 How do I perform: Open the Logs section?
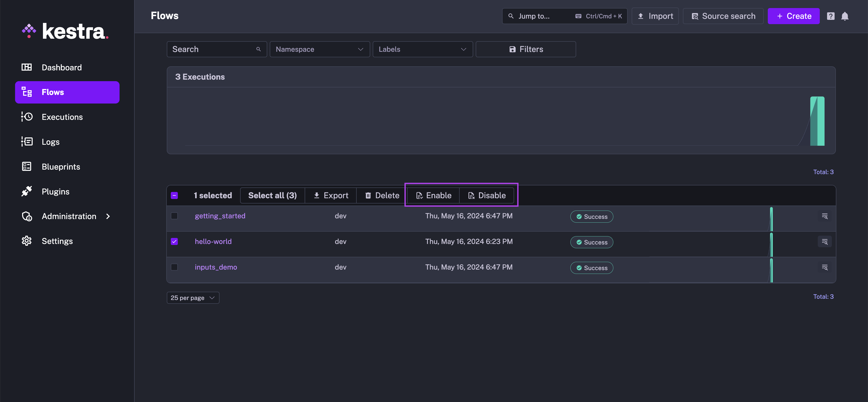(50, 141)
